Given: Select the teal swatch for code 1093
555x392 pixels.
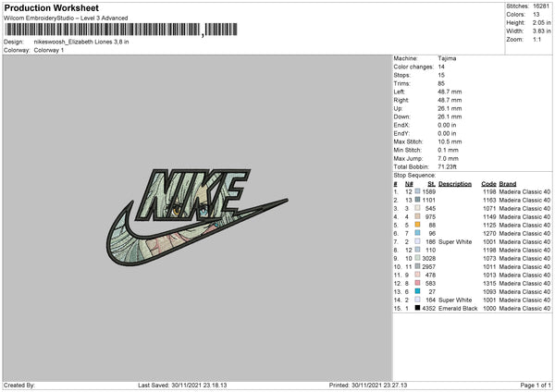Looking at the screenshot, I should pos(418,291).
